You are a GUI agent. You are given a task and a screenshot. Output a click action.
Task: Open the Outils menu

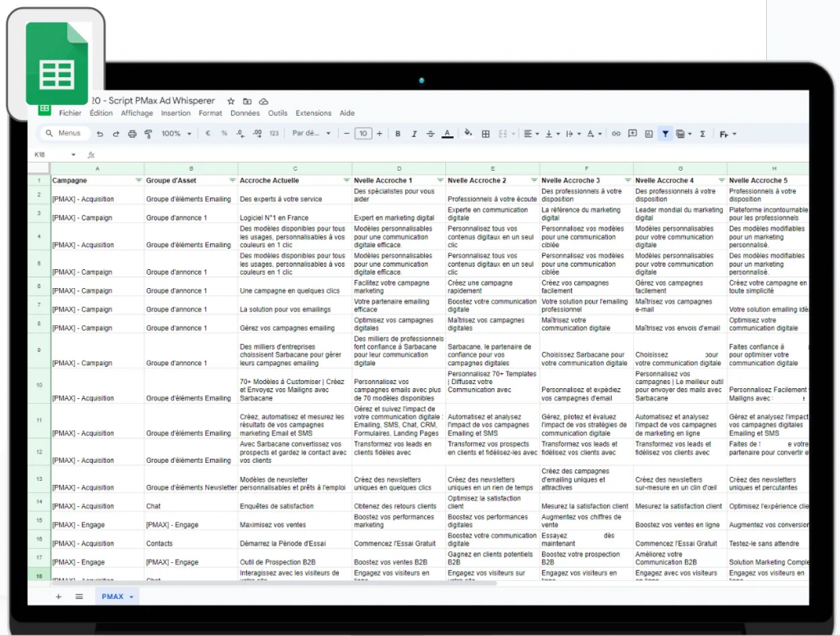(277, 113)
